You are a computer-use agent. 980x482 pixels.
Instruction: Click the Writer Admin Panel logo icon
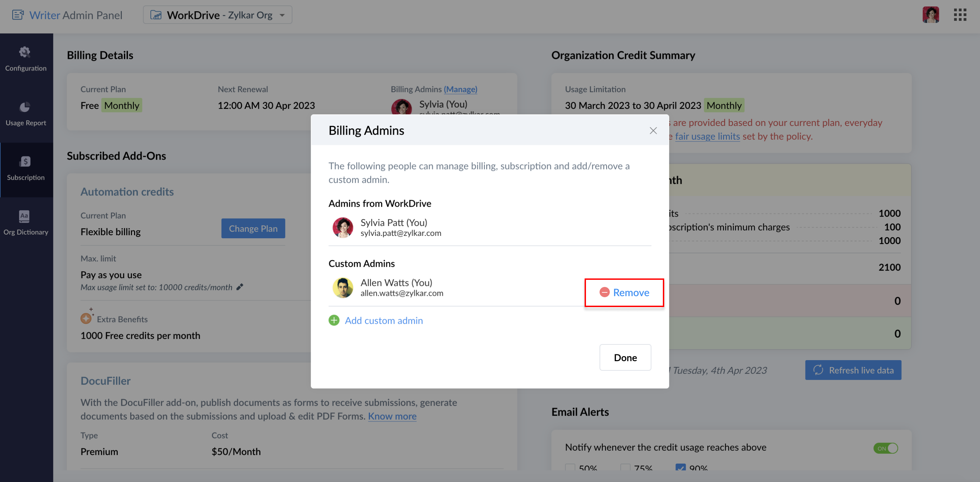click(18, 15)
